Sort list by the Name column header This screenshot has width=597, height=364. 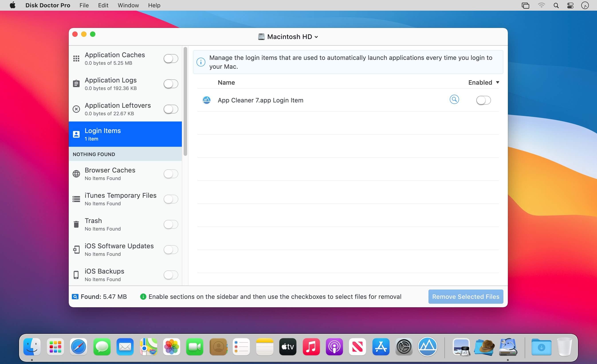point(226,83)
